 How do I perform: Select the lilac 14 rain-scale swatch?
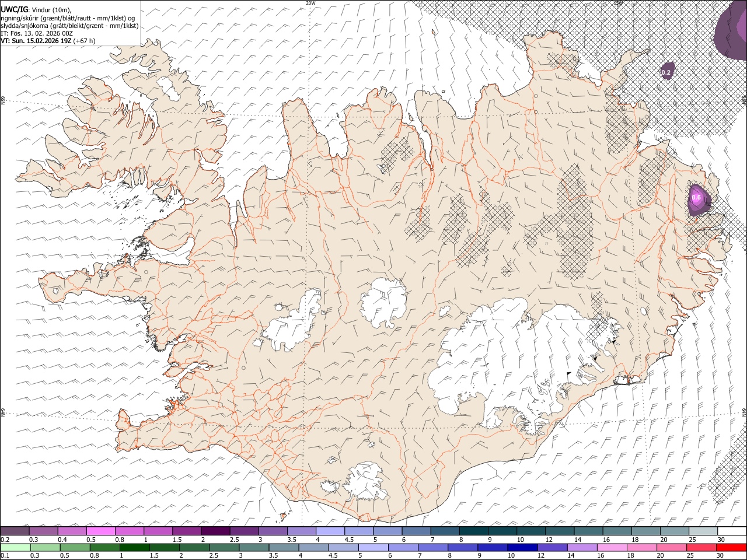point(582,548)
